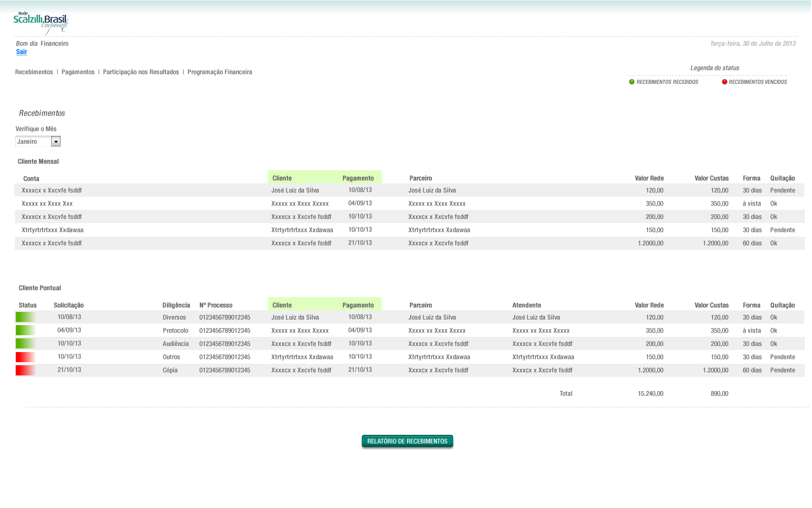Navigate to Programação Financeira
Screen dimensions: 812x508
click(x=220, y=72)
